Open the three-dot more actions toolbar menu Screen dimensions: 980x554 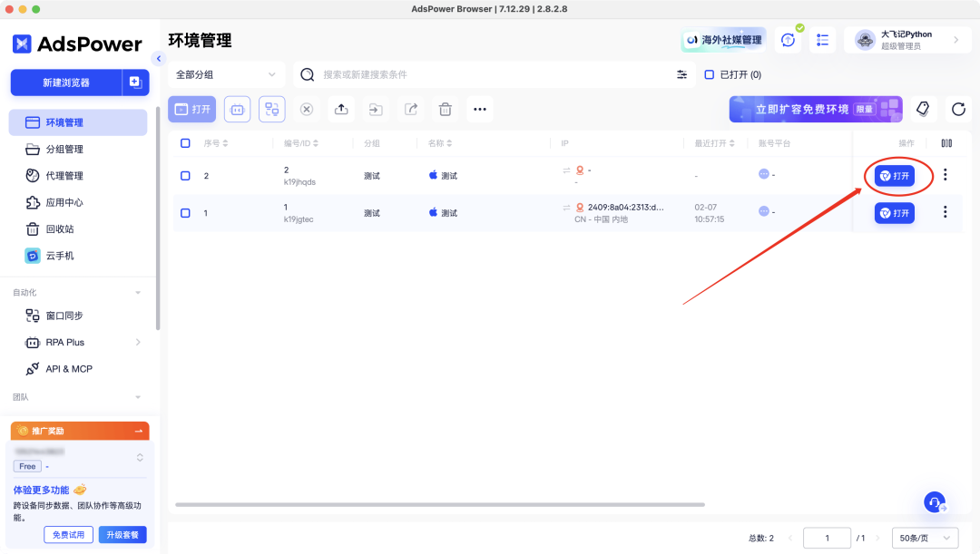(480, 110)
